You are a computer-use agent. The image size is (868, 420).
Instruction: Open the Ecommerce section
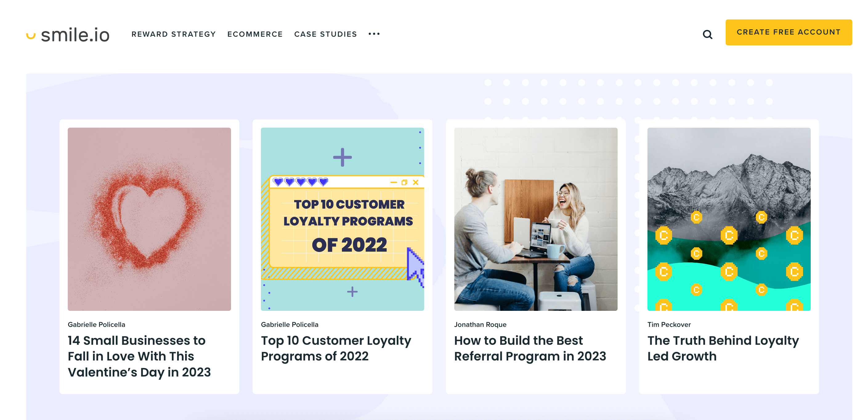tap(255, 34)
